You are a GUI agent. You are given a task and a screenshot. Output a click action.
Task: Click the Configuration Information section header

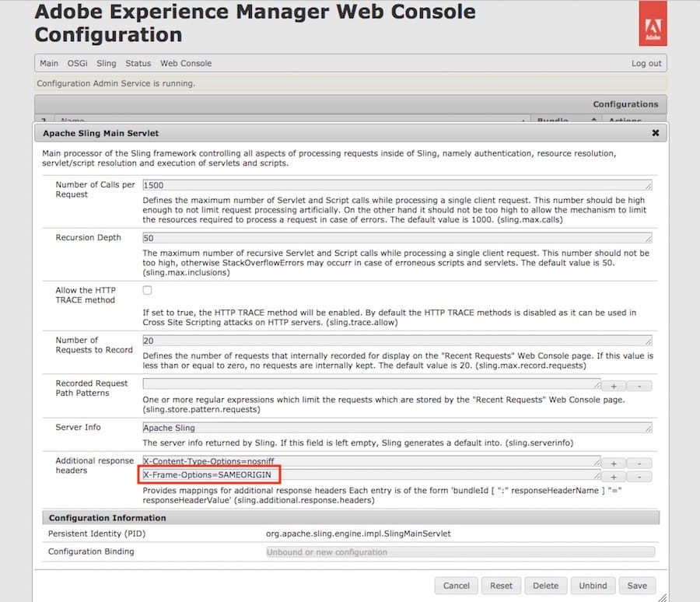click(x=351, y=517)
